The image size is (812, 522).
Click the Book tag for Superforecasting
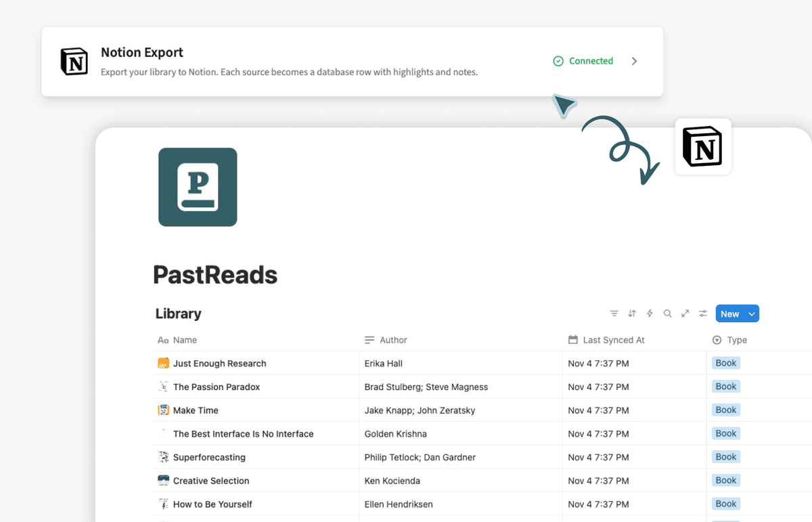[725, 457]
